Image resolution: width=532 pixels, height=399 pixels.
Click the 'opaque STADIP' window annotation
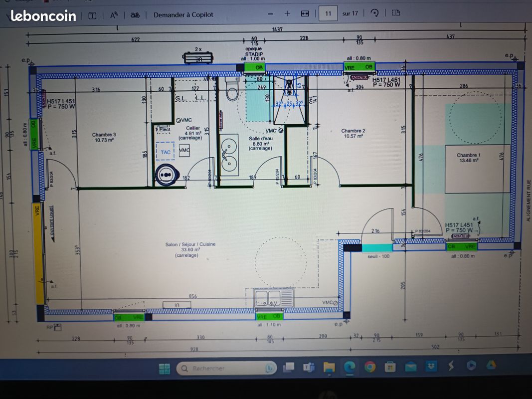tap(254, 51)
